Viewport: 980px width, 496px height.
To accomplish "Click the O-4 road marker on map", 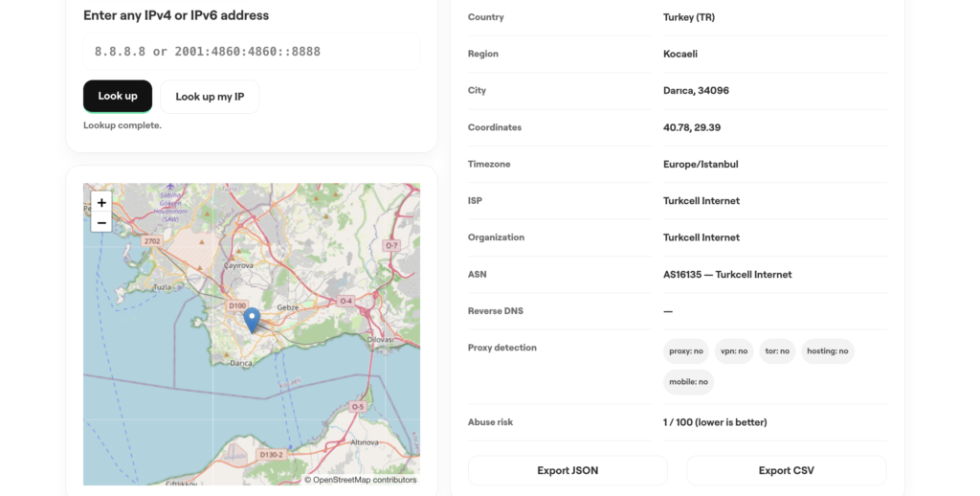I will (x=345, y=301).
